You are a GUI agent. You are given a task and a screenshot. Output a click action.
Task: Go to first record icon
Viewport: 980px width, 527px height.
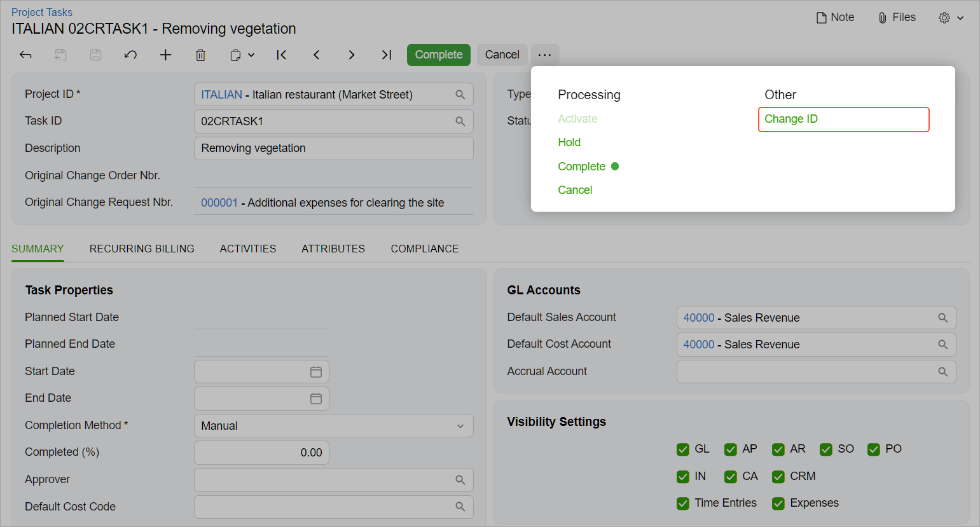pos(281,55)
